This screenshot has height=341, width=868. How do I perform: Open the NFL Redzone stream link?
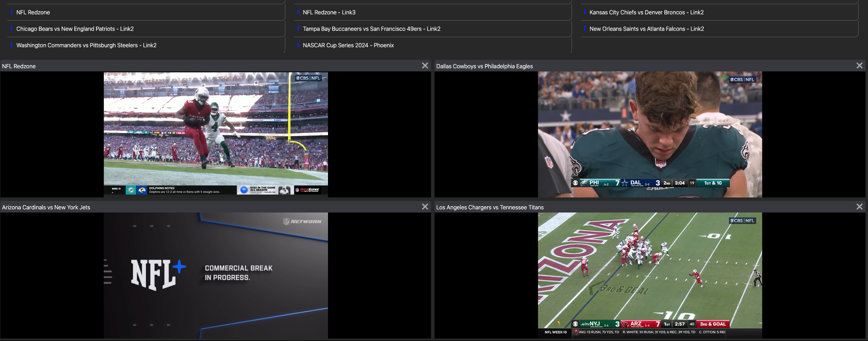(x=33, y=12)
